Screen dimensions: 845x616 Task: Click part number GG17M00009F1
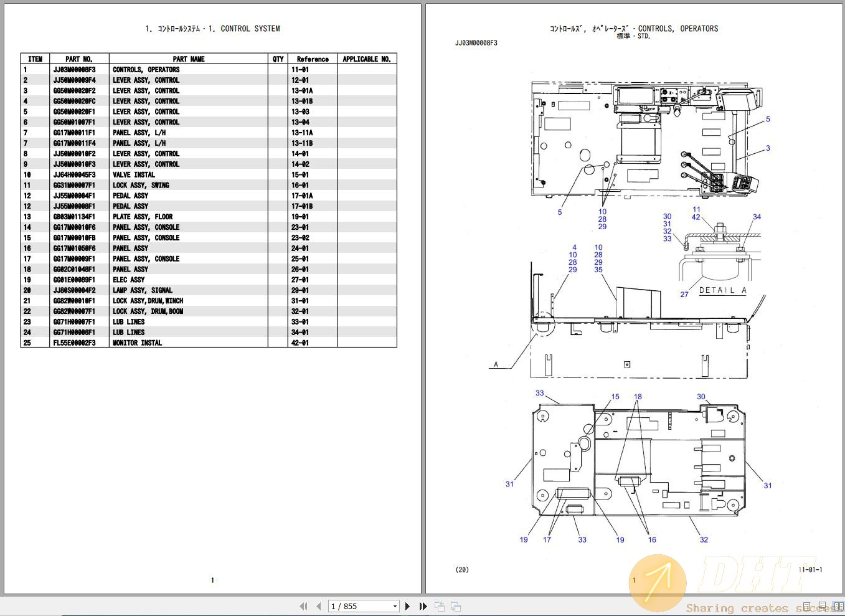[x=74, y=259]
